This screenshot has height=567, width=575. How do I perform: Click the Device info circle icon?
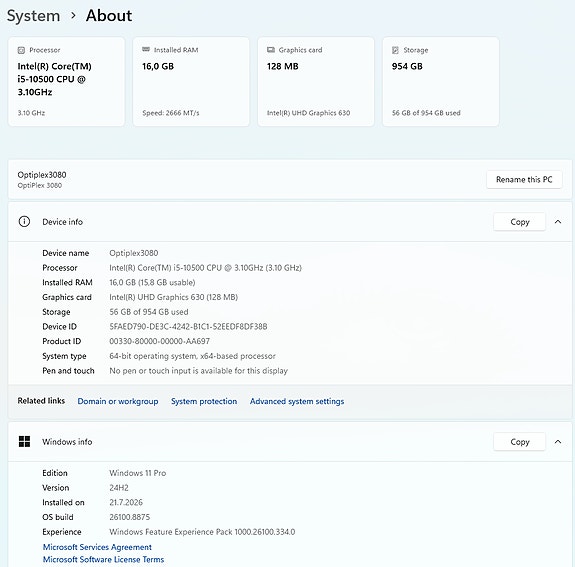[x=24, y=222]
